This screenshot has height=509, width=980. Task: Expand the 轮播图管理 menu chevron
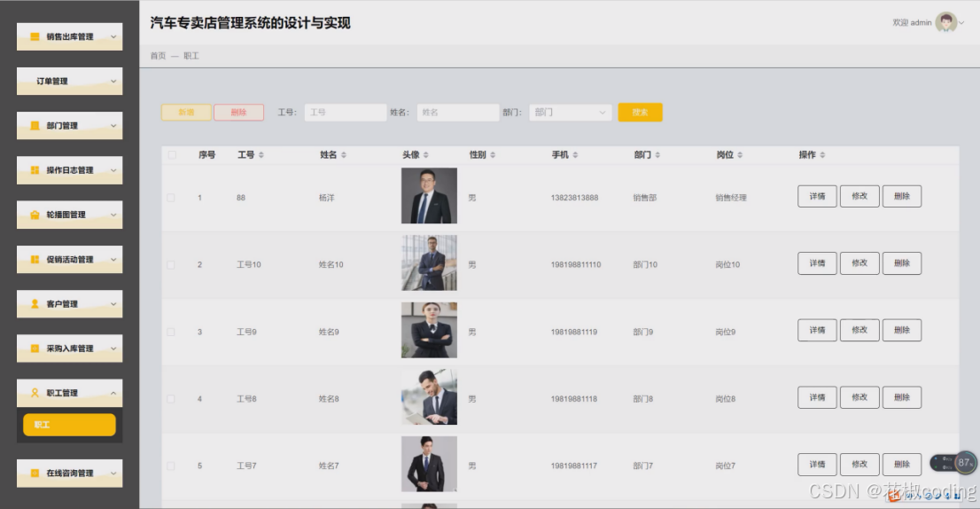[x=113, y=215]
